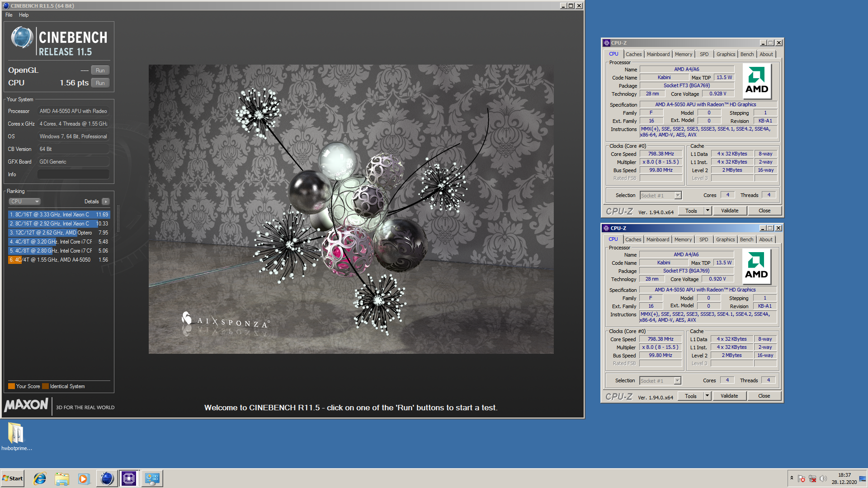Click Close button in upper CPU-Z window
Image resolution: width=868 pixels, height=488 pixels.
(764, 211)
